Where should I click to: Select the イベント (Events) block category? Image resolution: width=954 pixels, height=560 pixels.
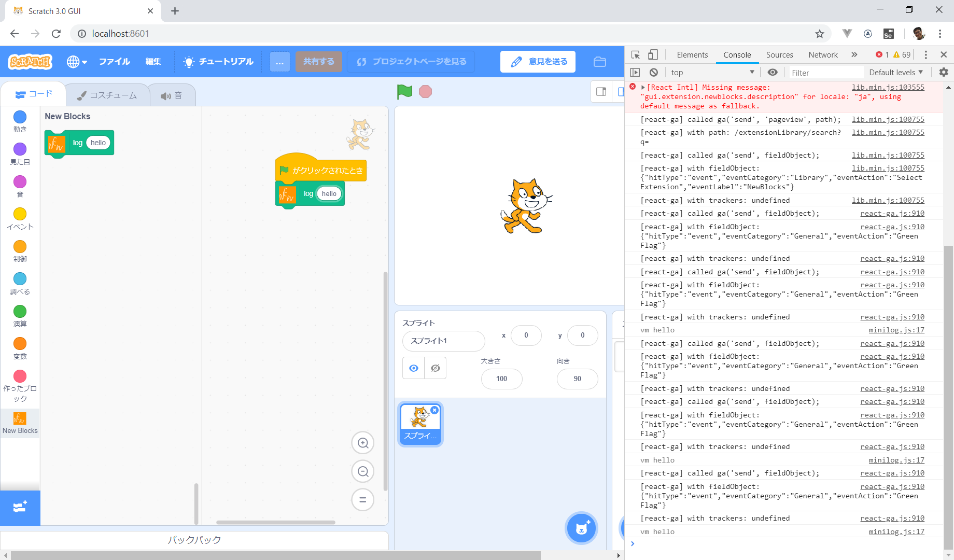coord(20,218)
